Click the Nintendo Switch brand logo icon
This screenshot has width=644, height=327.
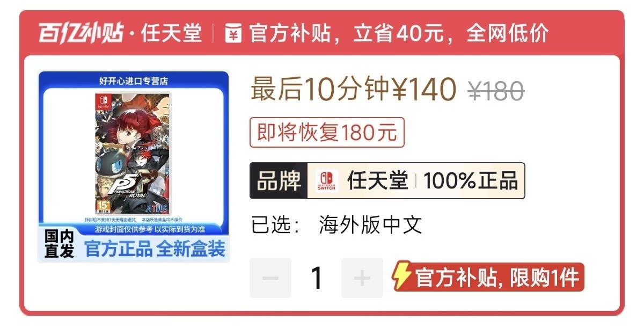pyautogui.click(x=326, y=181)
